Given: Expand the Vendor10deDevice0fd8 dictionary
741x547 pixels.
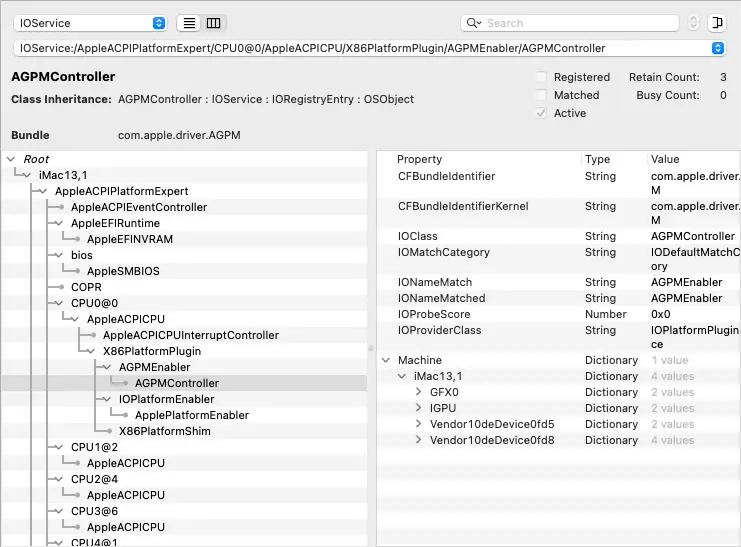Looking at the screenshot, I should (418, 440).
